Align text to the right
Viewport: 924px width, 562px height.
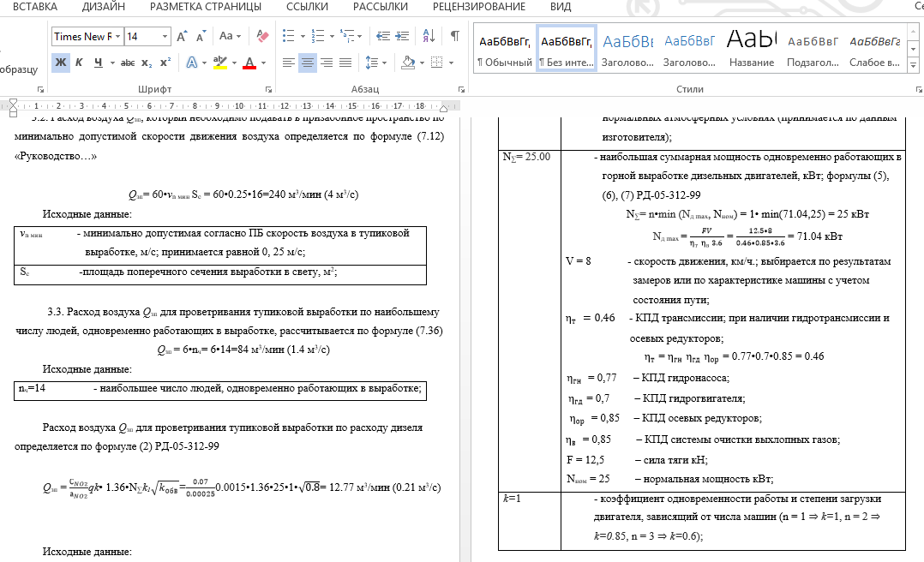[327, 63]
